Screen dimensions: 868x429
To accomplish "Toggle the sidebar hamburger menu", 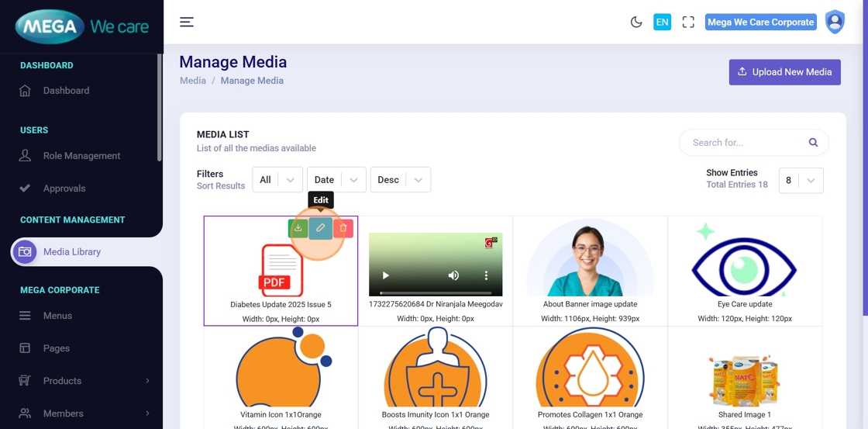I will point(187,22).
